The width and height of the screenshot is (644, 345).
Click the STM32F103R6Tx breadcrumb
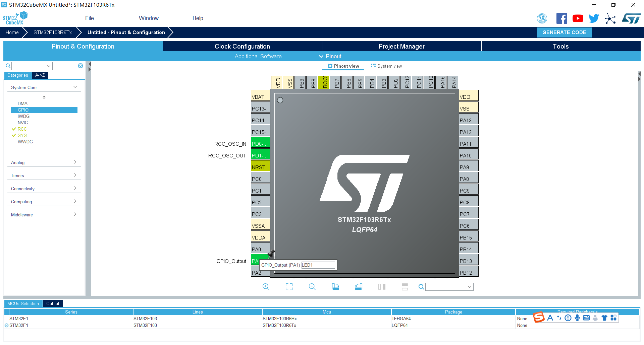53,32
